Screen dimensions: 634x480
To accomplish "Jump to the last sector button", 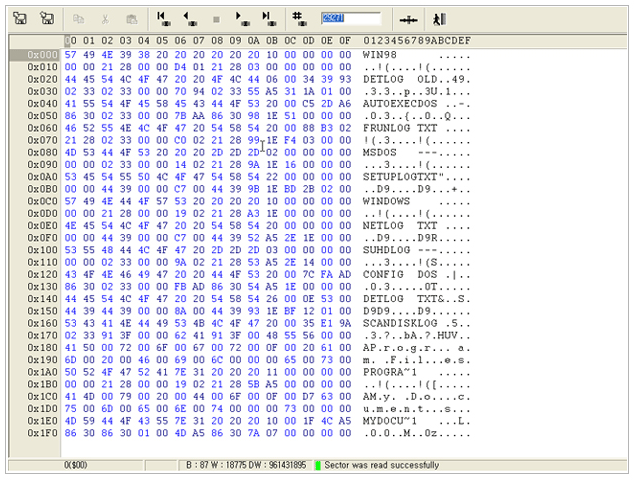I will coord(268,18).
